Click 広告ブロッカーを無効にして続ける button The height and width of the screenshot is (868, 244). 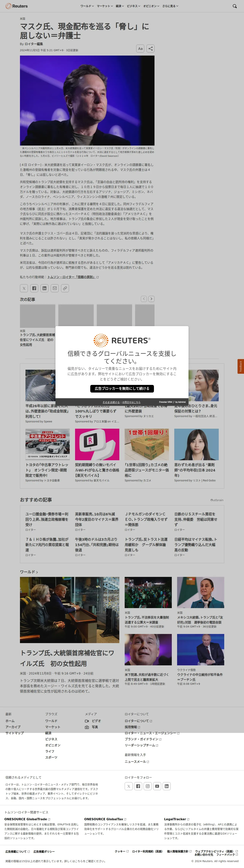point(122,389)
